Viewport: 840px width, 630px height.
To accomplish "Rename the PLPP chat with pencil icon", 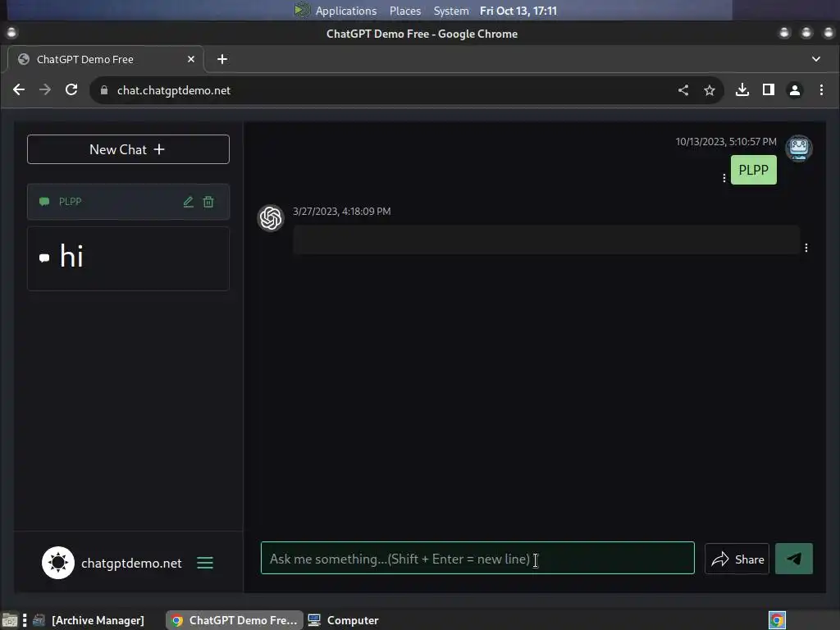I will [x=188, y=202].
